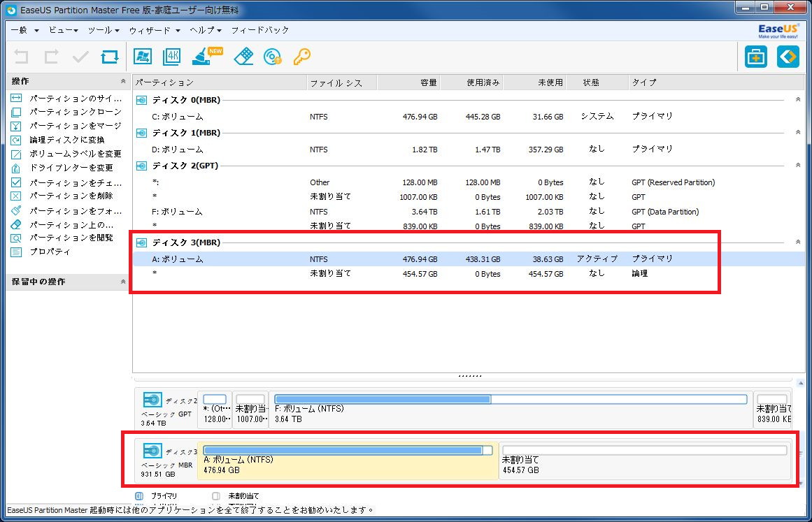
Task: Collapse the 保留中の操作 panel section
Action: pos(122,282)
